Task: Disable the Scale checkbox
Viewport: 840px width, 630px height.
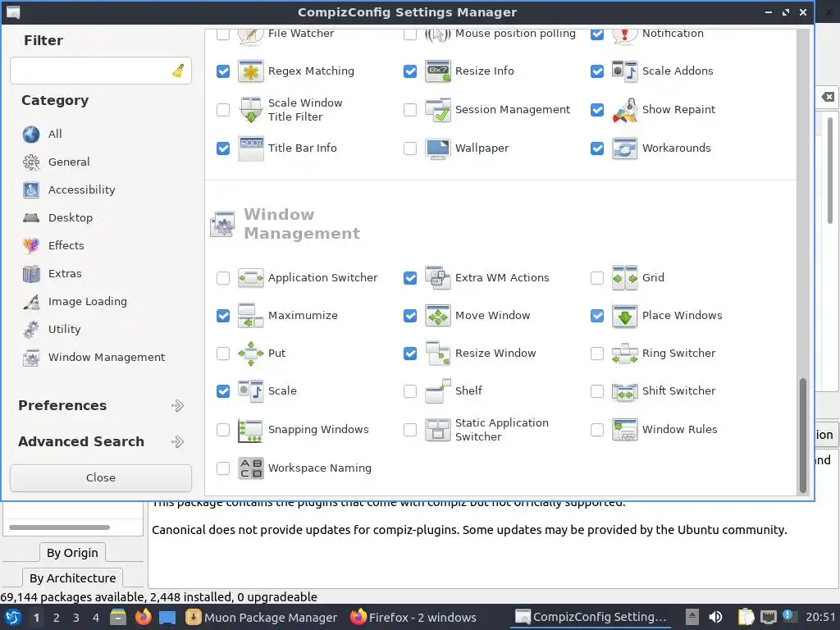Action: (x=223, y=391)
